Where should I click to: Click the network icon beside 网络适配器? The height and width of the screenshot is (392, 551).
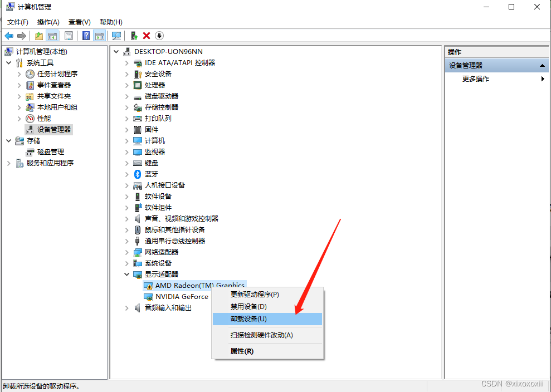[138, 252]
